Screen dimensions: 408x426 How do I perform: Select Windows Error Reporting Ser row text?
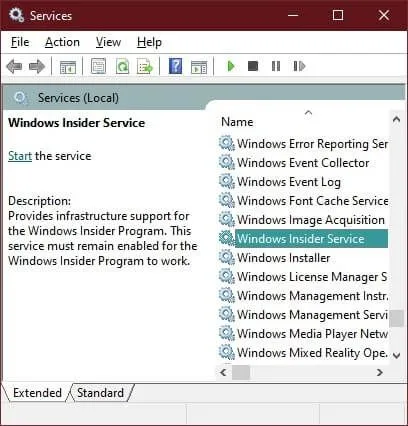[x=312, y=144]
